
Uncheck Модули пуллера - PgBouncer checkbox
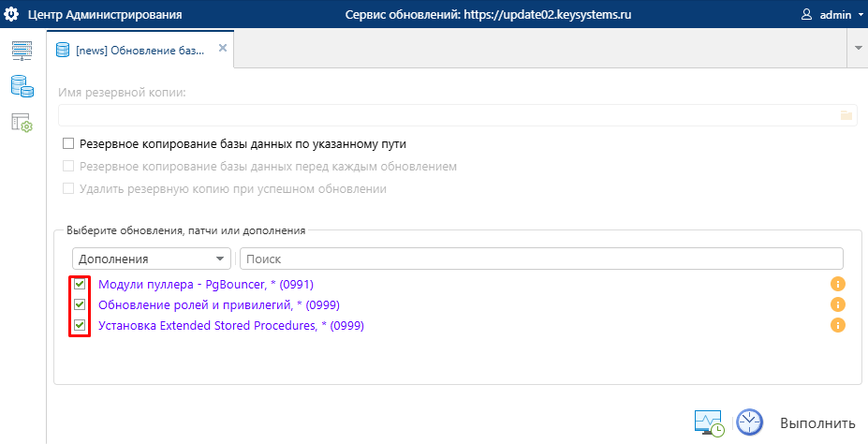[x=80, y=285]
